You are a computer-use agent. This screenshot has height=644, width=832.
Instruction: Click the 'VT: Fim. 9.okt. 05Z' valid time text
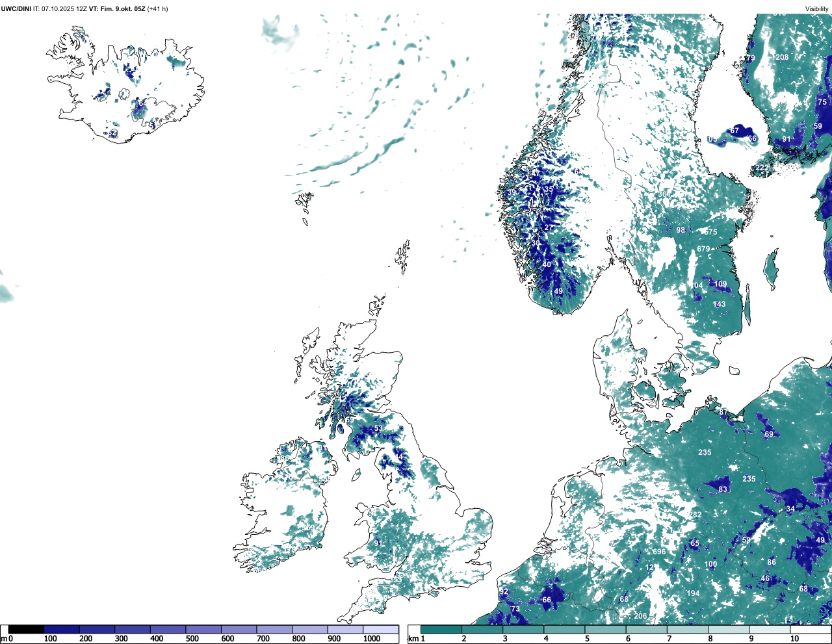pyautogui.click(x=118, y=9)
